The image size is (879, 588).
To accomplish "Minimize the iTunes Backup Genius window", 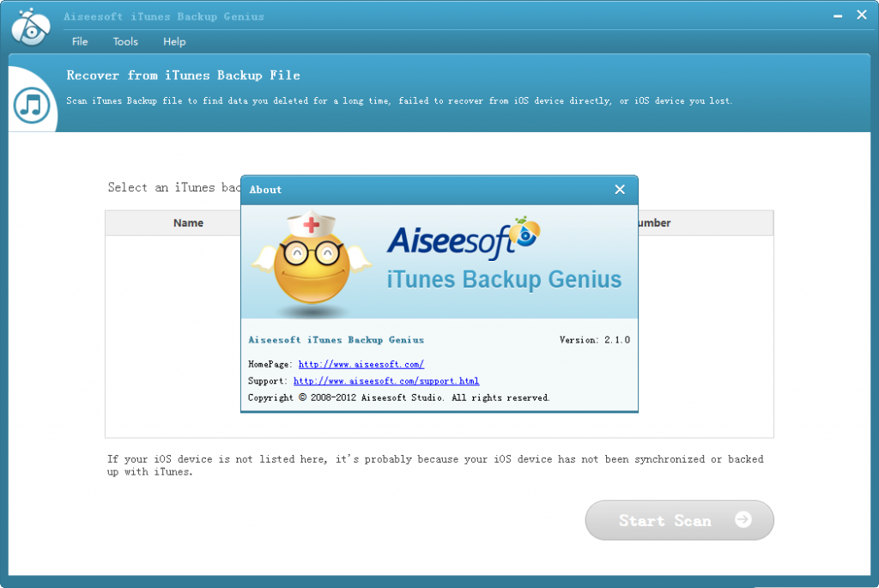I will point(838,16).
